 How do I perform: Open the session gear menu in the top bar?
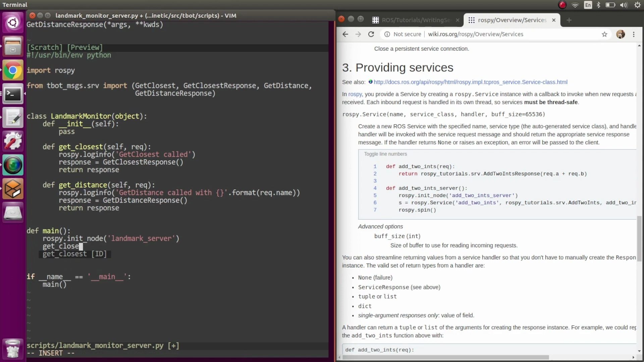638,5
